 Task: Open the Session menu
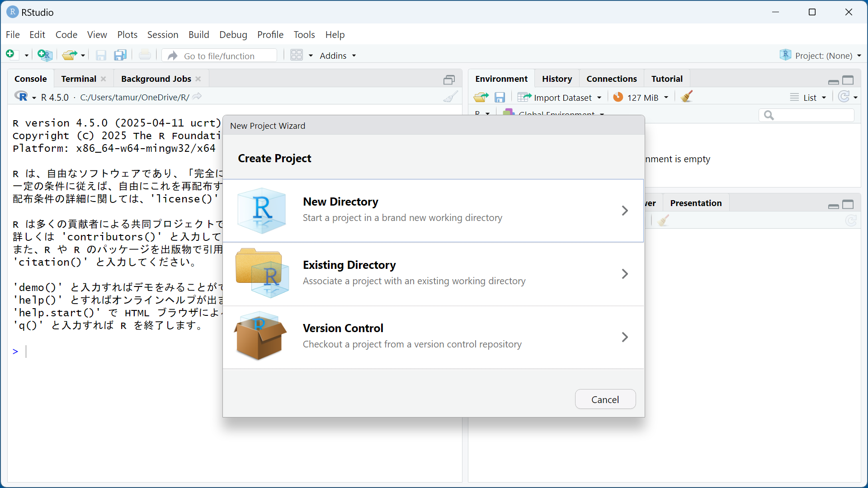click(162, 35)
